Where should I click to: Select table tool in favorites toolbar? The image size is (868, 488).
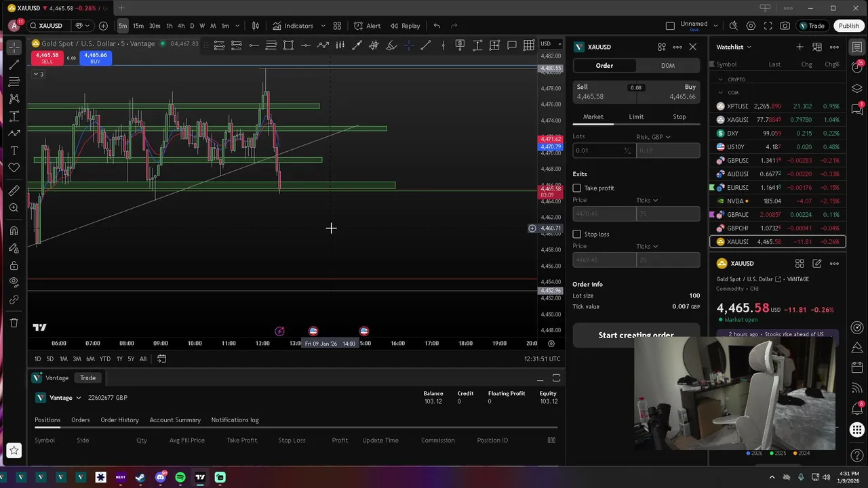point(529,45)
